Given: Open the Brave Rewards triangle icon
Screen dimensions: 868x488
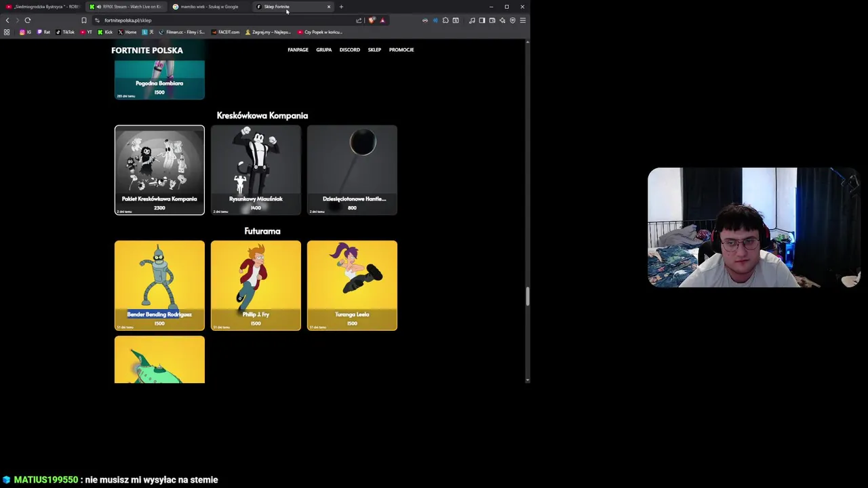Looking at the screenshot, I should tap(382, 20).
